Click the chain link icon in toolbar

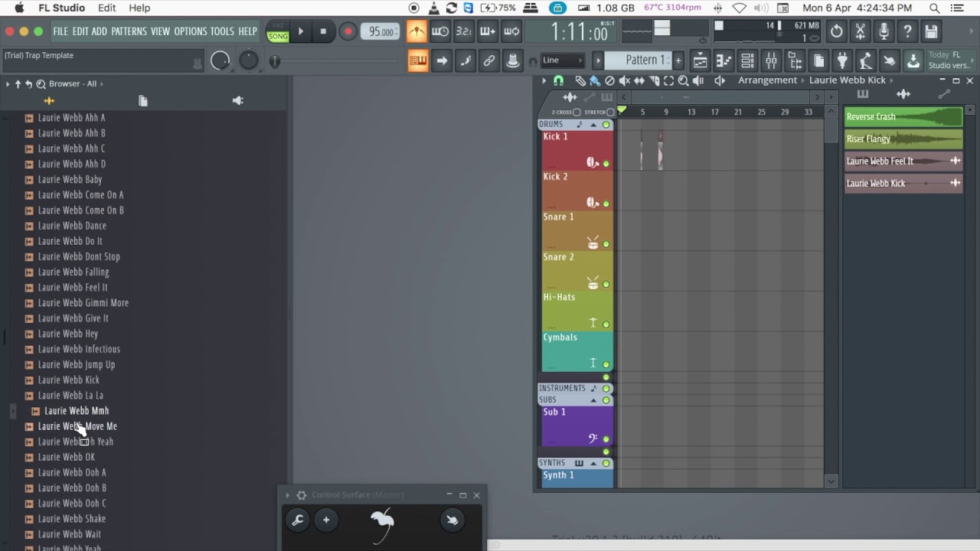(489, 60)
